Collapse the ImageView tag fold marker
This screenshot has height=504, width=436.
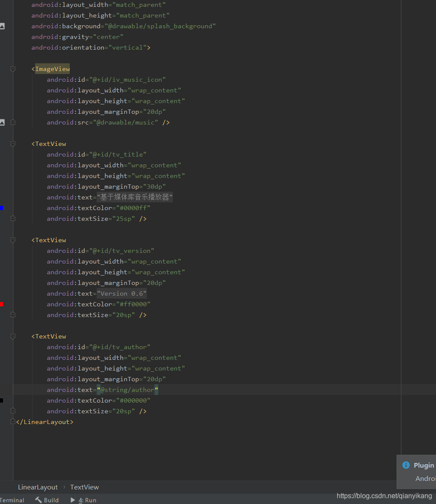(x=13, y=69)
